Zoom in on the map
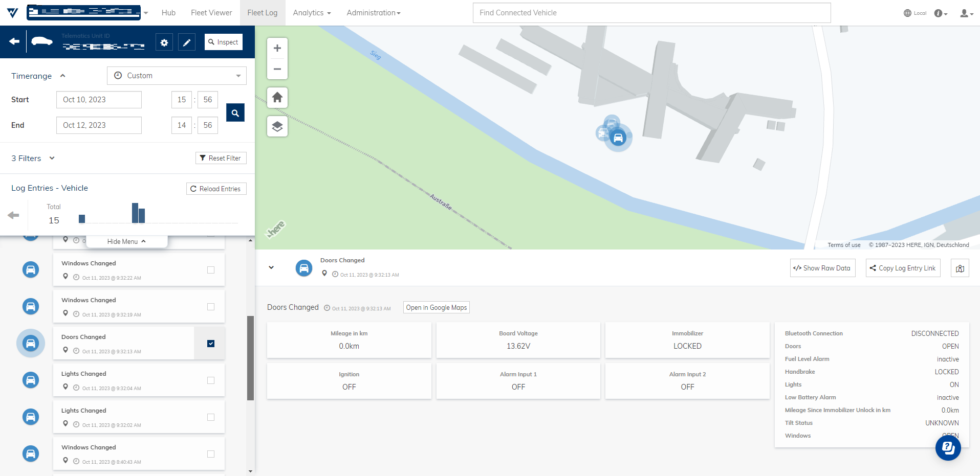Viewport: 980px width, 476px height. point(277,48)
